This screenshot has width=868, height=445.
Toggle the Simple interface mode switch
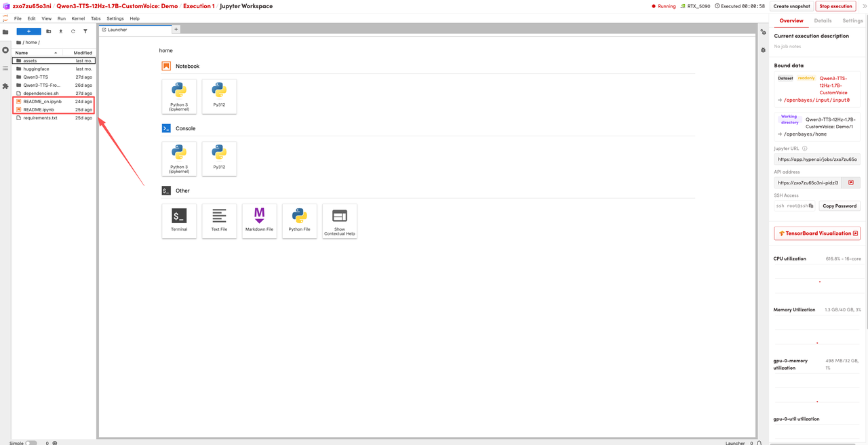[x=31, y=443]
